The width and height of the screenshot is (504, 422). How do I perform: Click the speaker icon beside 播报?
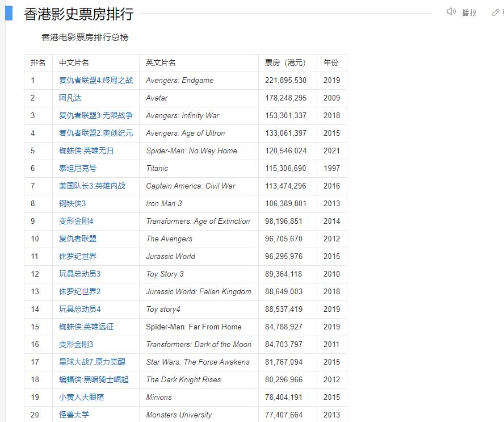[451, 12]
